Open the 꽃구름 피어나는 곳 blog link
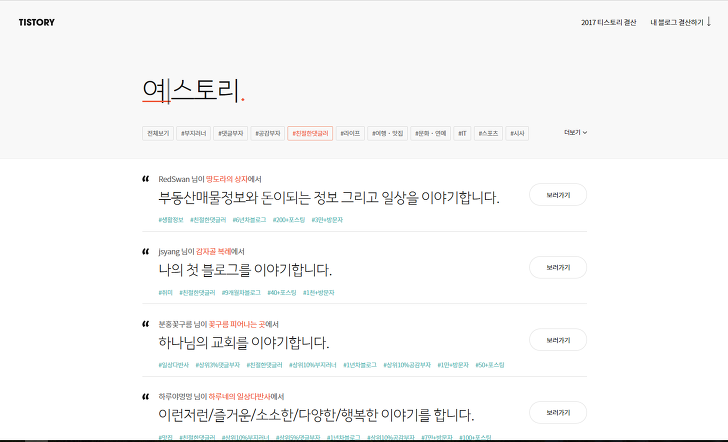728x442 pixels. (237, 324)
